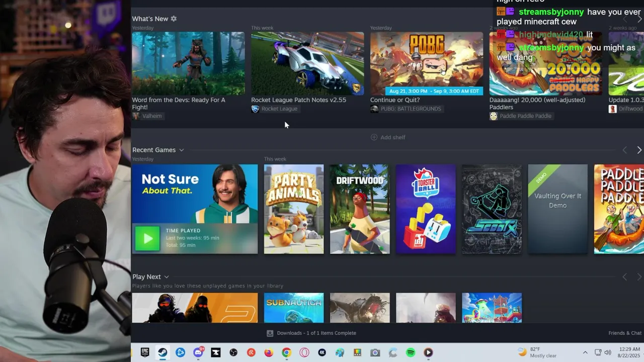This screenshot has width=644, height=362.
Task: Open Epic Games Launcher from the taskbar
Action: tap(145, 352)
